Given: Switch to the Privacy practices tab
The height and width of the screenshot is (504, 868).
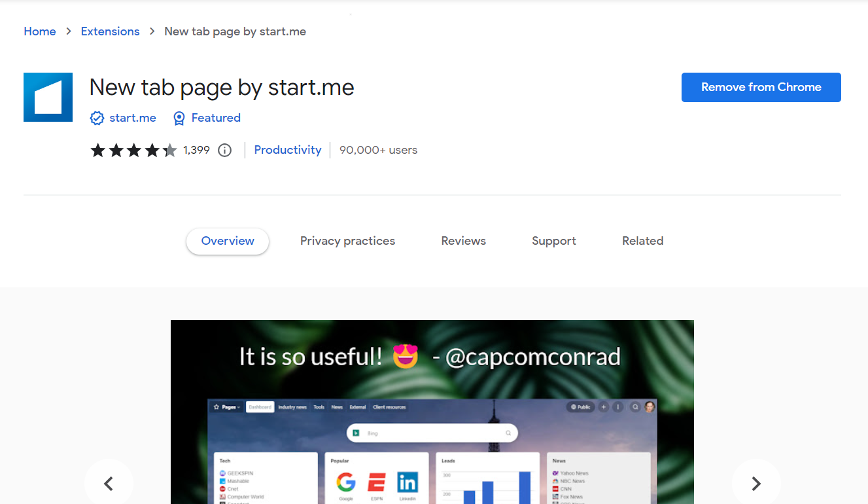Looking at the screenshot, I should tap(347, 241).
